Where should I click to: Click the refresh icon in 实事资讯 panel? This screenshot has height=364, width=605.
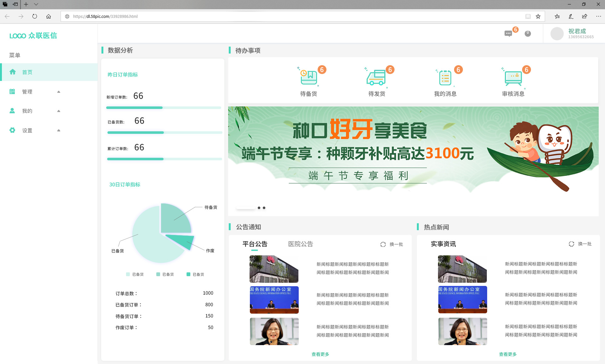571,244
